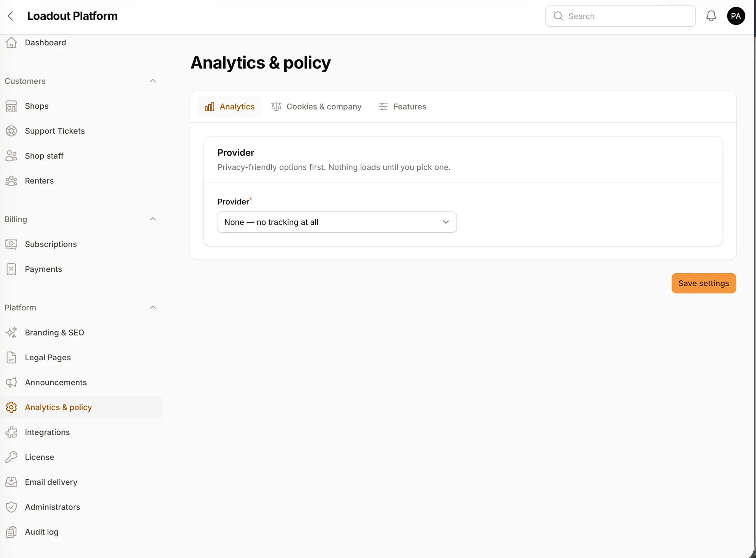Go to Support Tickets page
This screenshot has height=558, width=756.
(x=82, y=131)
